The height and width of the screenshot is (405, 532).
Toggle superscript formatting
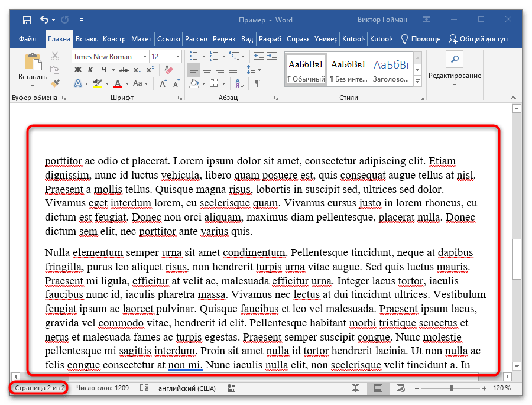(150, 70)
